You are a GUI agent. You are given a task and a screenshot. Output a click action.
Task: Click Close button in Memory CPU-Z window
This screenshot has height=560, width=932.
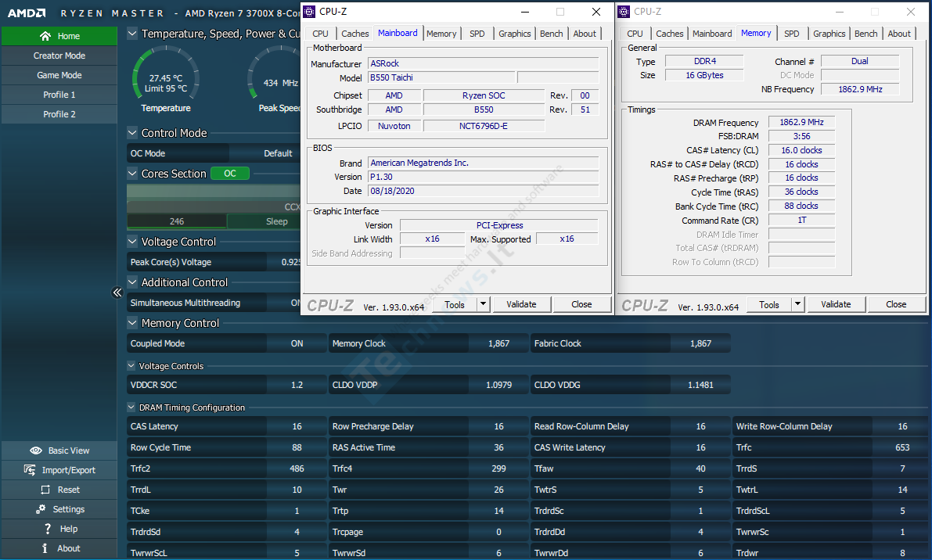coord(896,305)
